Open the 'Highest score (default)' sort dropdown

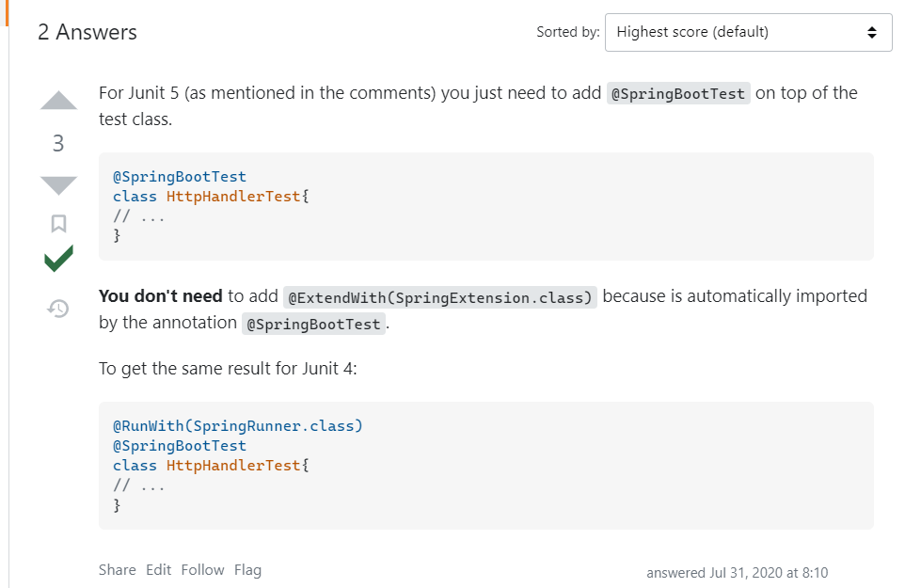(748, 32)
